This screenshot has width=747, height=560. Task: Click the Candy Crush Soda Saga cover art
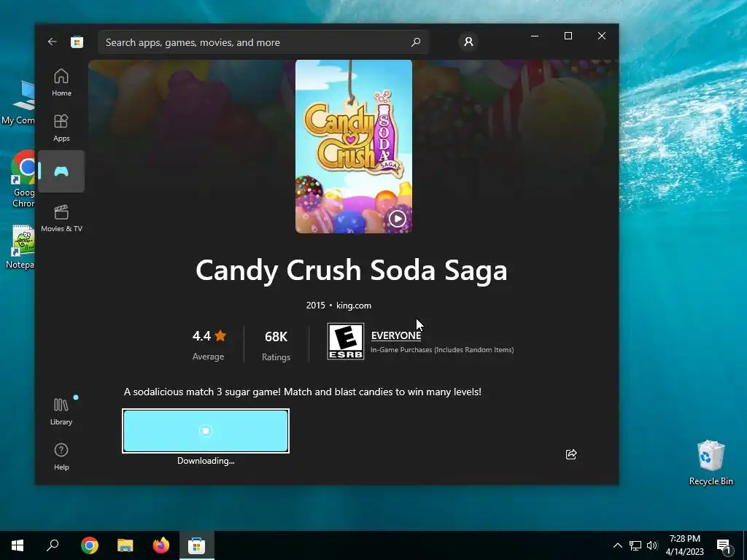point(354,146)
